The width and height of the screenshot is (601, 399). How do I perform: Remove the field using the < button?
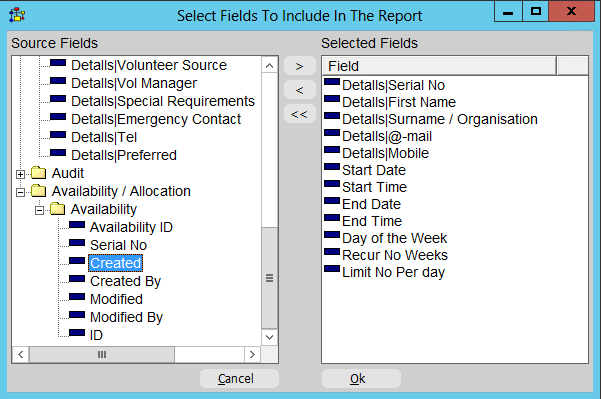(300, 90)
